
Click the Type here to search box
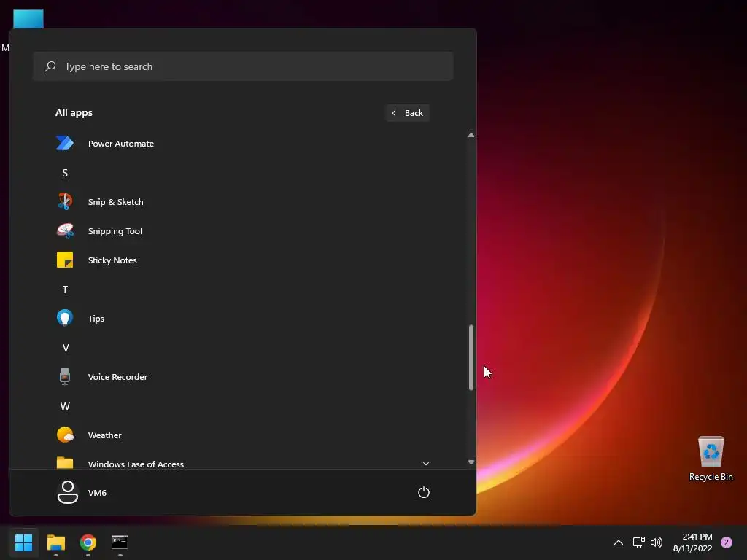tap(243, 66)
